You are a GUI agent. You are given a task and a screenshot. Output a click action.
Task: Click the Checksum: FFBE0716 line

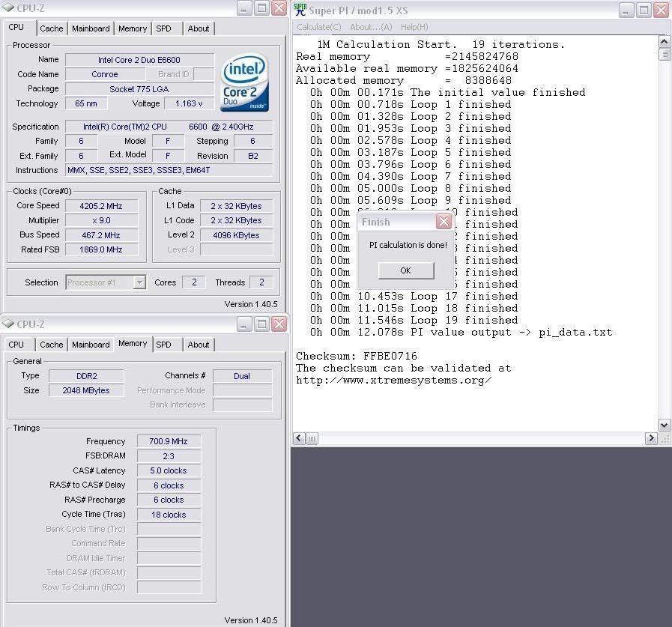[356, 356]
